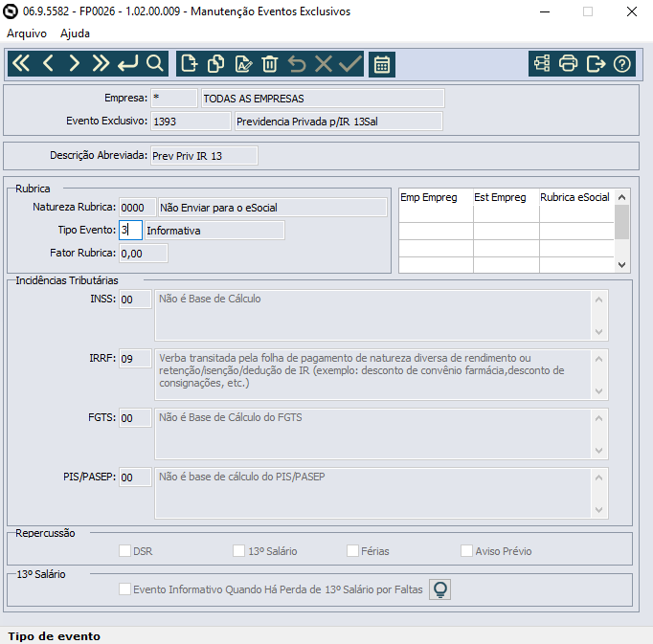Viewport: 653px width, 644px height.
Task: Jump to the last record
Action: point(101,64)
